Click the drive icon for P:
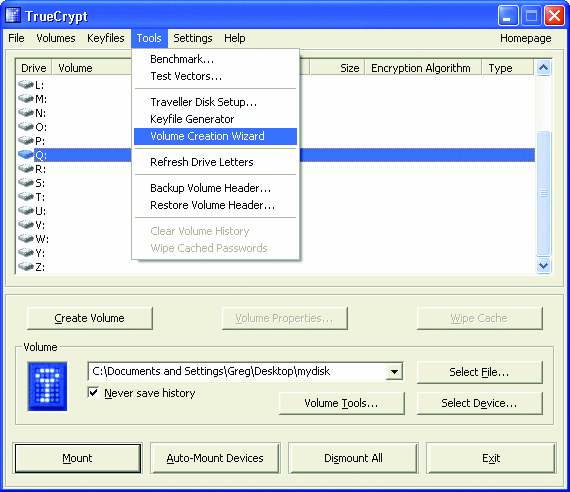The height and width of the screenshot is (492, 570). pyautogui.click(x=26, y=141)
